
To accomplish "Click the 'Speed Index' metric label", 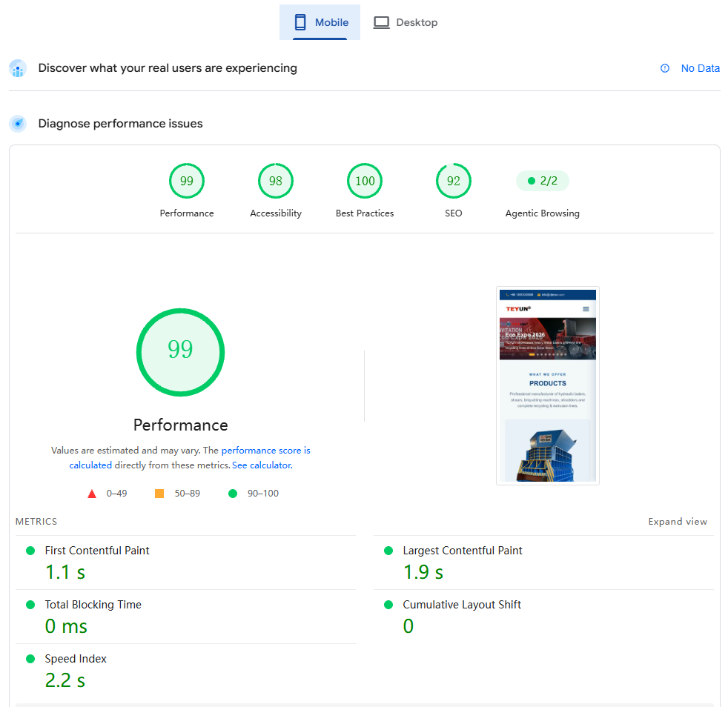I will click(76, 659).
